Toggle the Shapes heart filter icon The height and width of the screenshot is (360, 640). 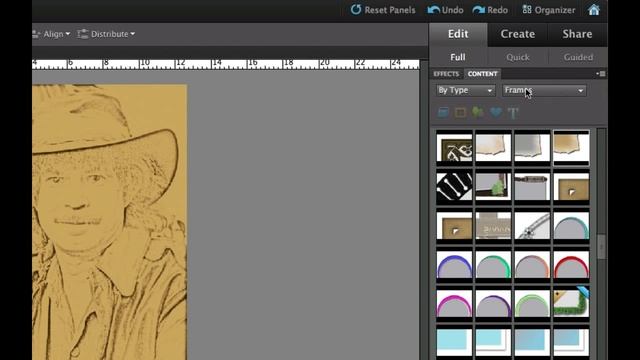click(x=496, y=112)
